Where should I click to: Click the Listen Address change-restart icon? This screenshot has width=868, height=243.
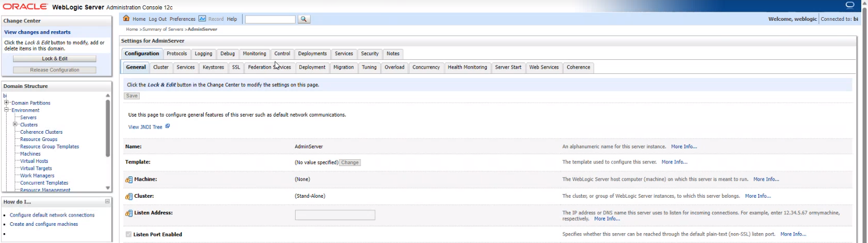[x=129, y=213]
